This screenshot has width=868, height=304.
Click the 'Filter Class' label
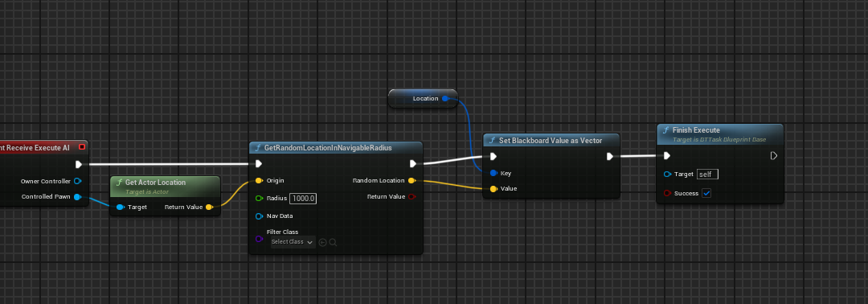tap(282, 232)
